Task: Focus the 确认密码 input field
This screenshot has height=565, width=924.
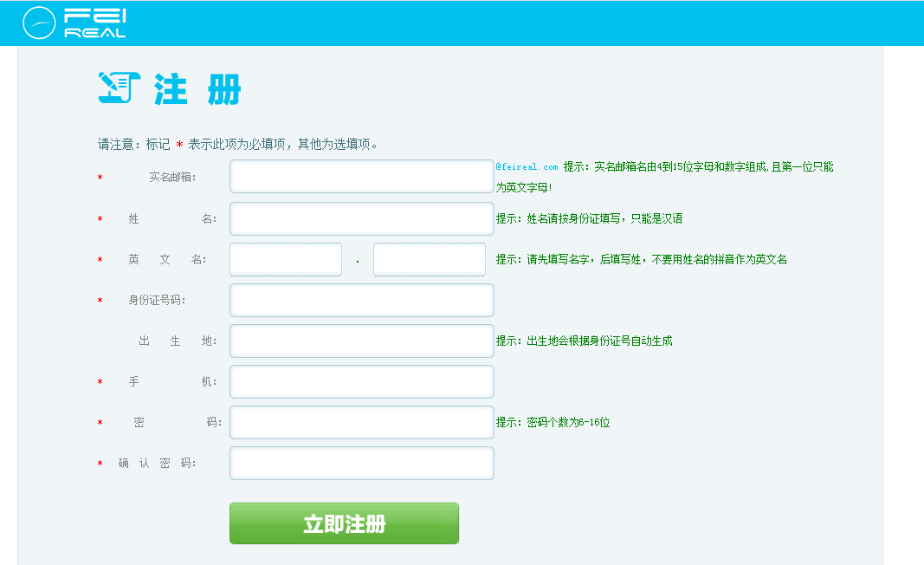Action: click(x=362, y=463)
